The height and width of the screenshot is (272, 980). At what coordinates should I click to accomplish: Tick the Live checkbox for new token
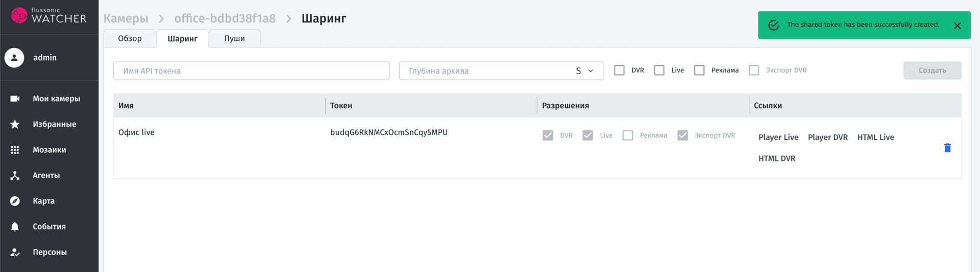point(659,70)
